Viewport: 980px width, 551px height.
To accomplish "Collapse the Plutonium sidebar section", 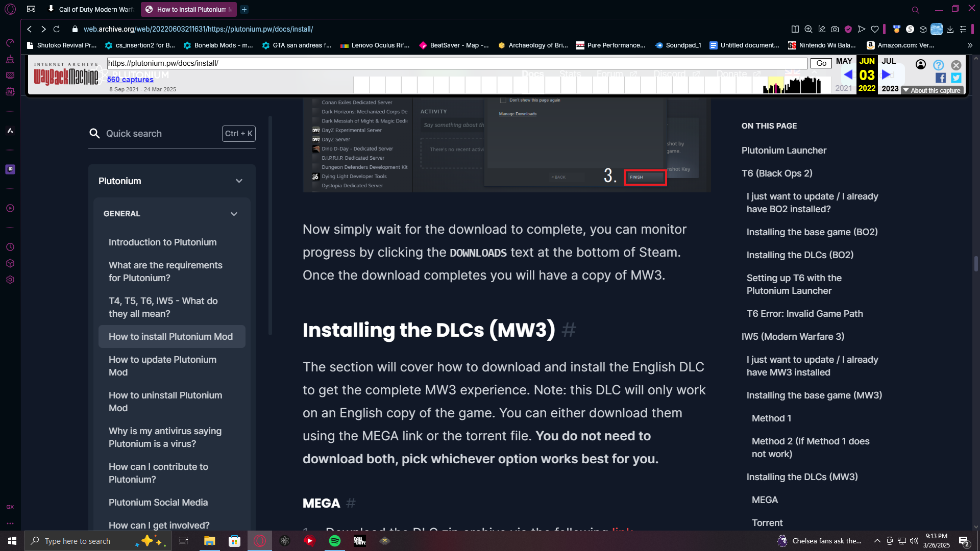I will click(x=239, y=181).
